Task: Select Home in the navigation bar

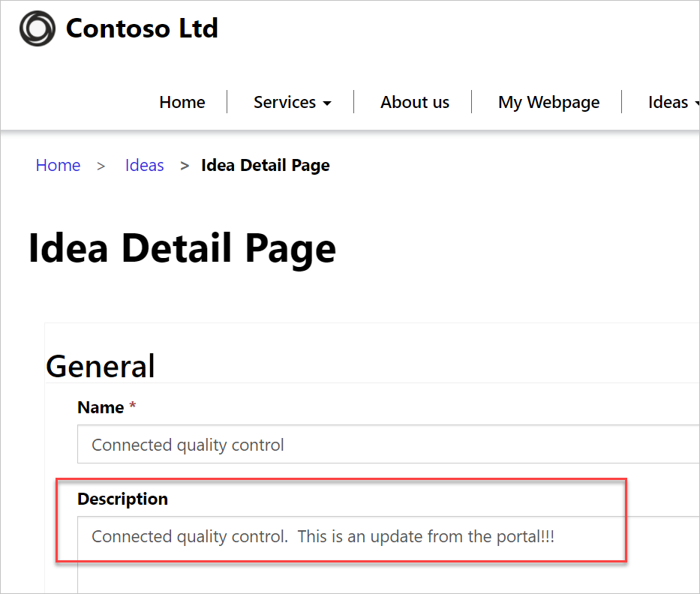Action: pos(182,102)
